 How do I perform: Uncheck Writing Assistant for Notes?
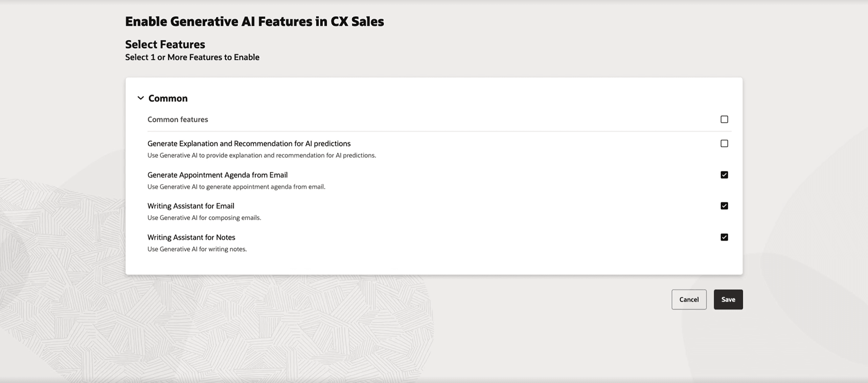click(724, 237)
